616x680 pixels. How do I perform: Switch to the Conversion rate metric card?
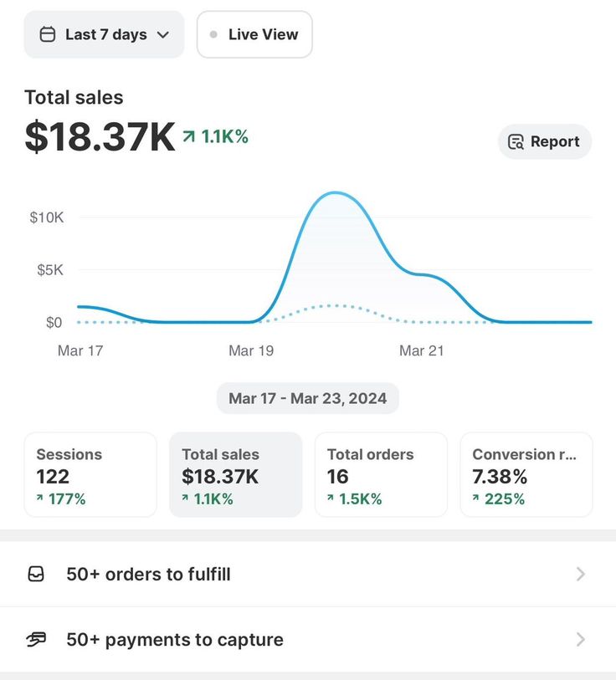coord(526,474)
